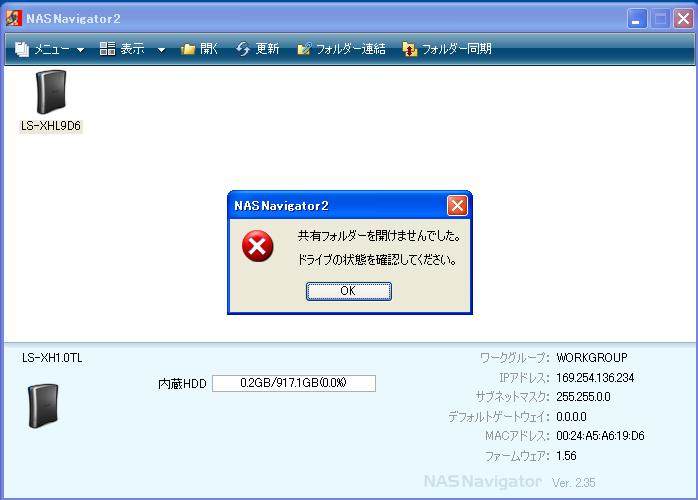Screen dimensions: 698x500
Task: Click the 更新 refresh arrows icon
Action: pos(243,49)
